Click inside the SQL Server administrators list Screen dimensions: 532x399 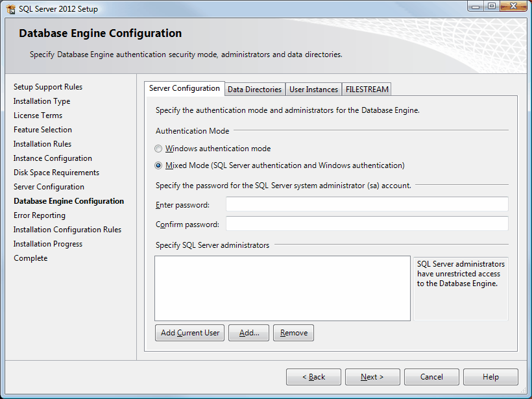click(282, 288)
